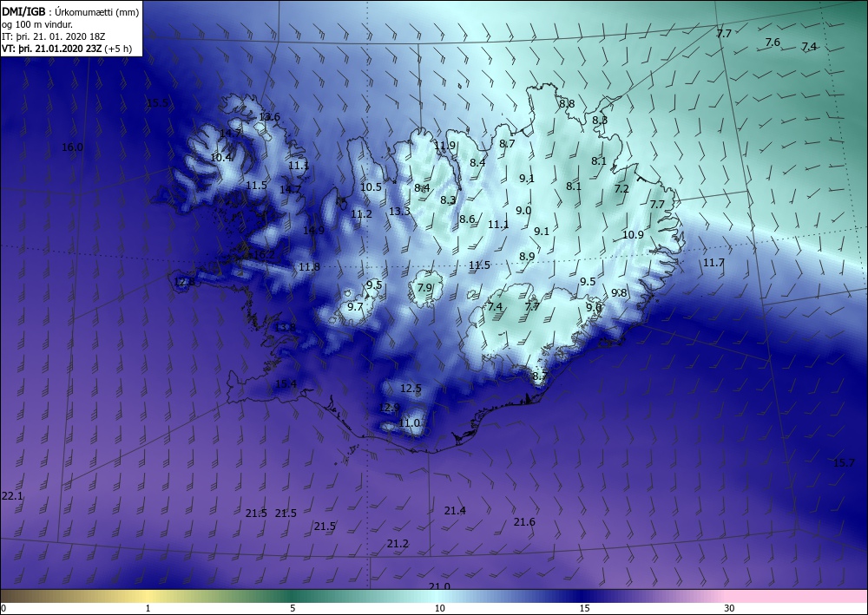Click the map value 13.6
The width and height of the screenshot is (868, 615).
(x=269, y=117)
